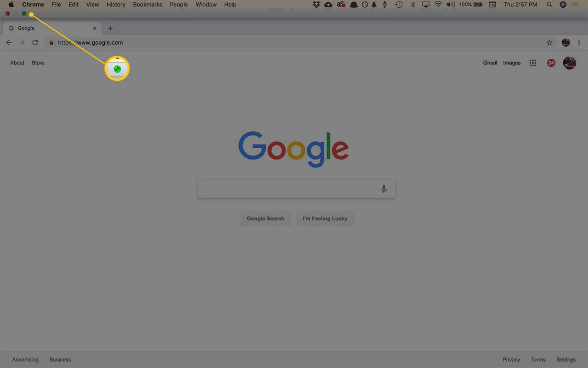Image resolution: width=588 pixels, height=368 pixels.
Task: Open the Edit menu
Action: [x=73, y=5]
